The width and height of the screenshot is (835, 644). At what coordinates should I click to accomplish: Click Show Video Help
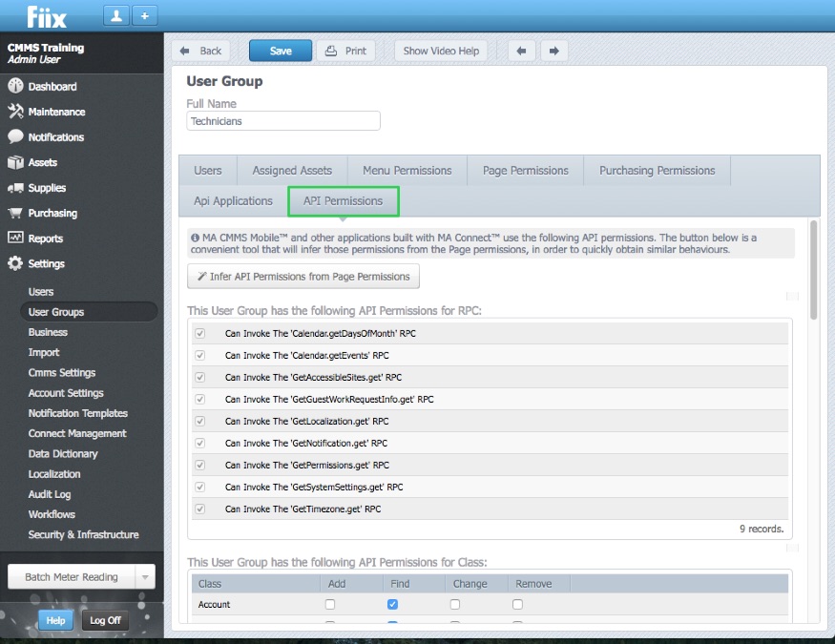441,51
